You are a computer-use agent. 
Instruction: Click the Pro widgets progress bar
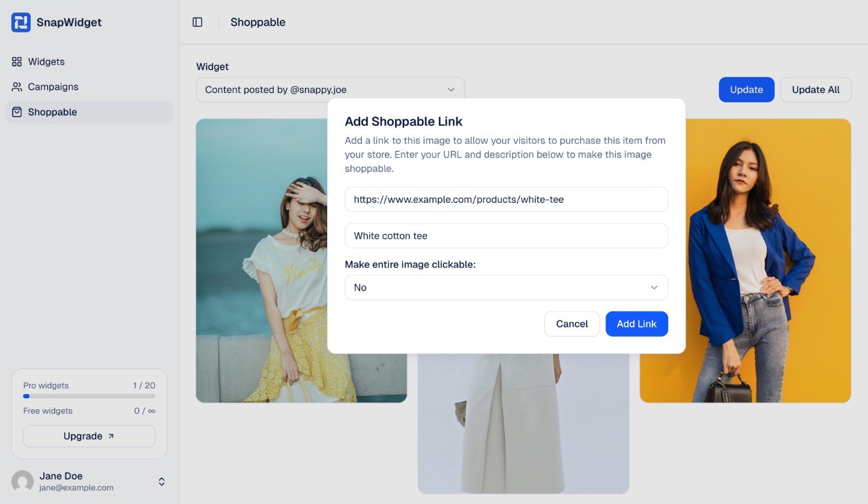coord(89,396)
